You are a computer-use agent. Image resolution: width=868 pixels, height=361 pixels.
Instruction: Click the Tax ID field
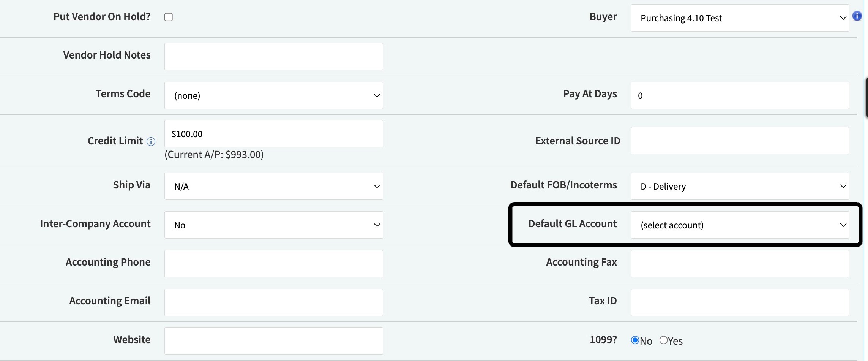740,302
